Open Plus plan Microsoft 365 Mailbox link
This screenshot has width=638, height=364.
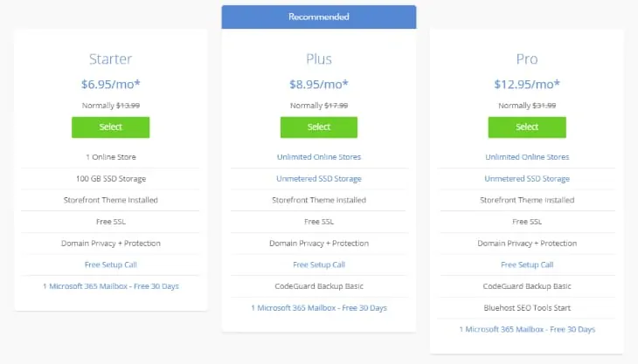(319, 307)
